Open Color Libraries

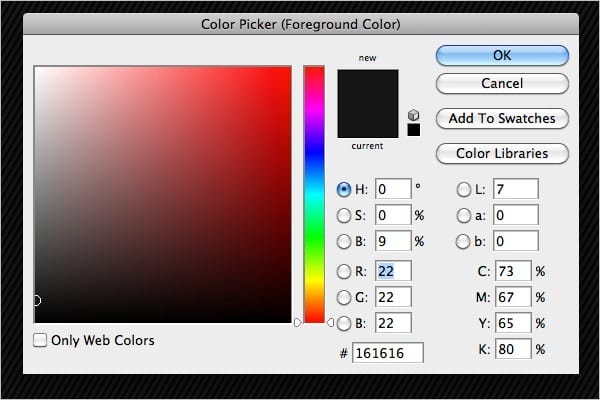(x=502, y=153)
